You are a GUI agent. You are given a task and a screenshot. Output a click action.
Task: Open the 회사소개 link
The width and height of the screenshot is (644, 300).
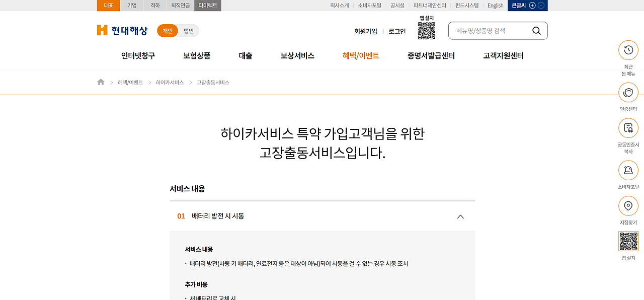pyautogui.click(x=340, y=6)
